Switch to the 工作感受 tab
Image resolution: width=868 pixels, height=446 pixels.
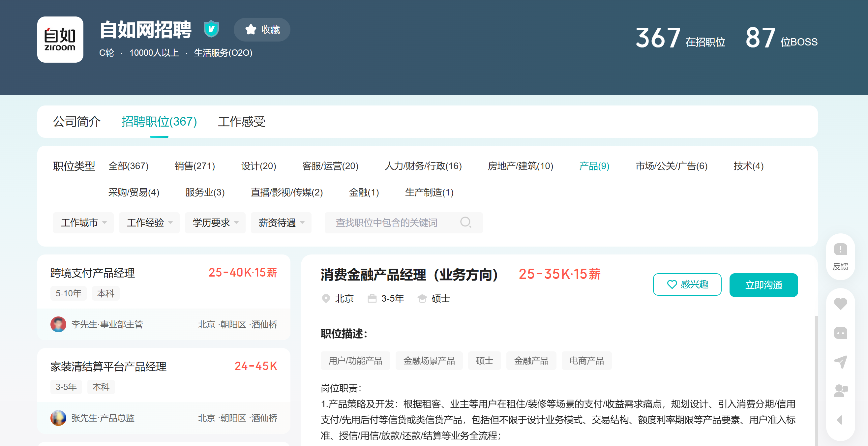pos(241,122)
